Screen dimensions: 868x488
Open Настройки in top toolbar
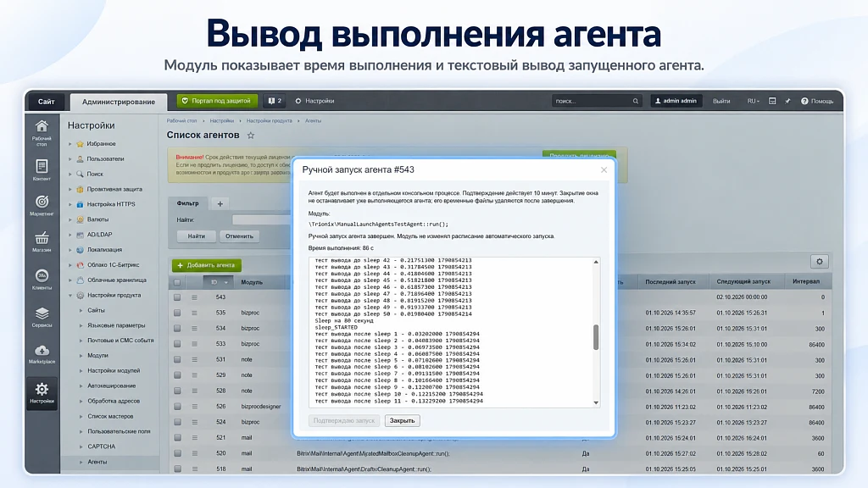pos(314,101)
